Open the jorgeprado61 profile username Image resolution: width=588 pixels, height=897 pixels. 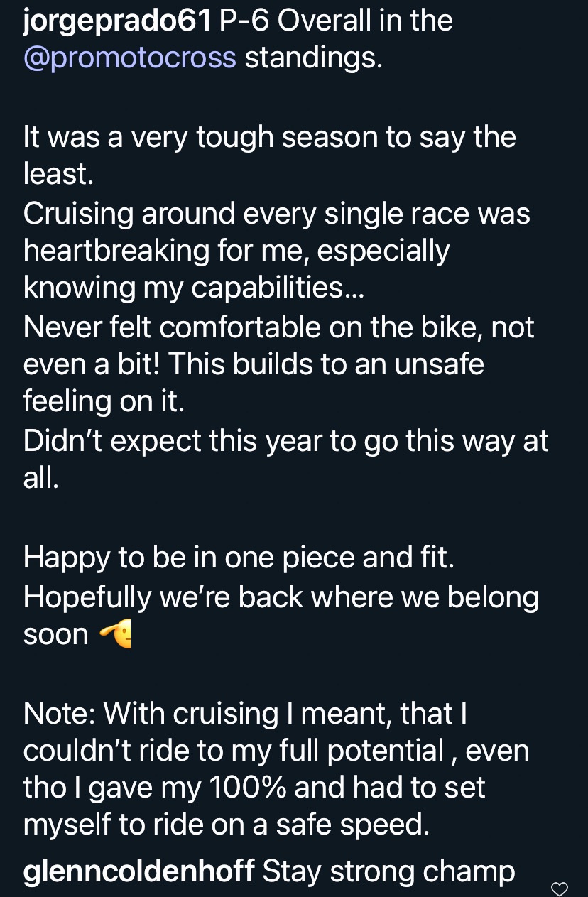click(x=117, y=21)
